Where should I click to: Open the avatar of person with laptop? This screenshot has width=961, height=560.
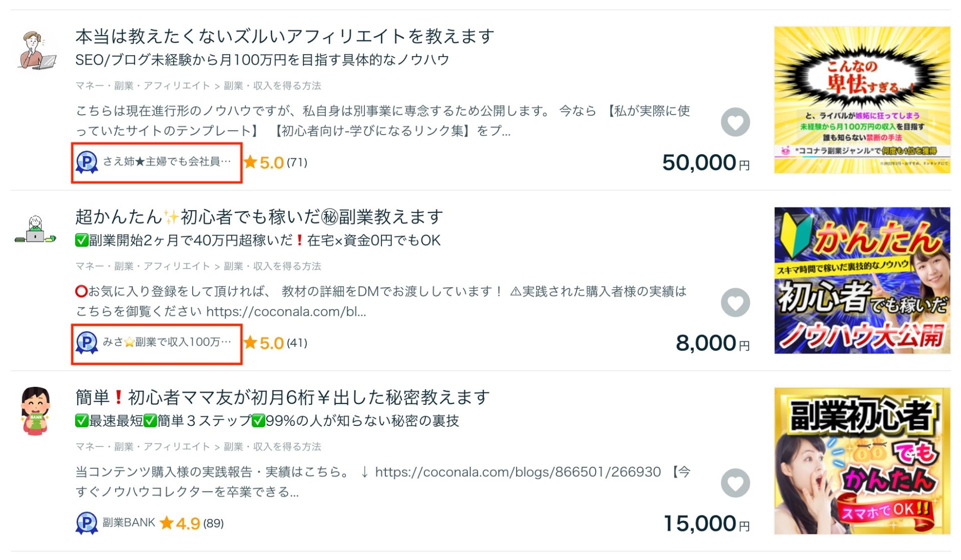[x=36, y=50]
